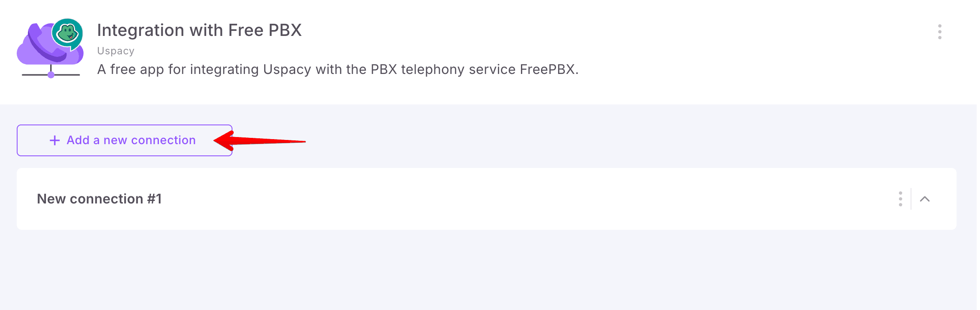Click the Add a new connection button

[x=125, y=140]
